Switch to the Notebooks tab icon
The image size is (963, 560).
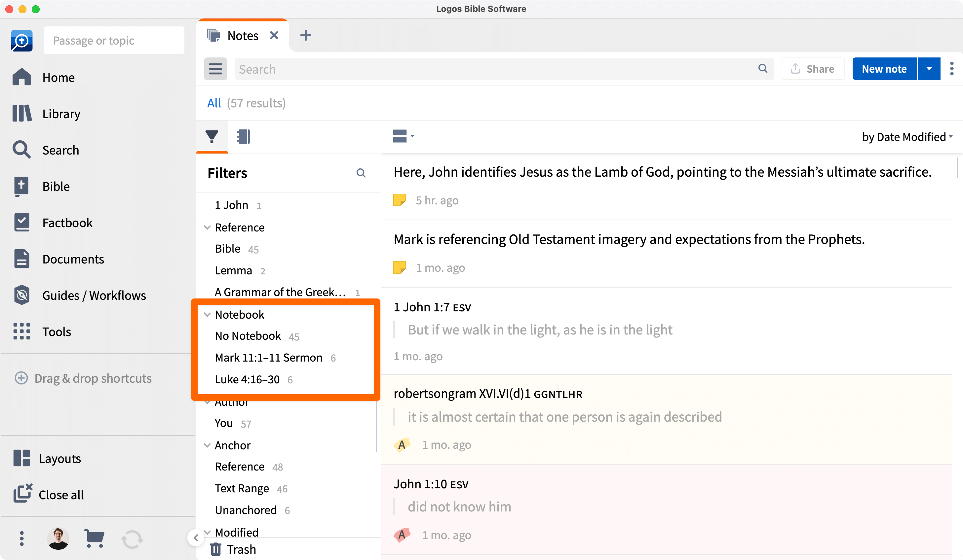tap(244, 136)
